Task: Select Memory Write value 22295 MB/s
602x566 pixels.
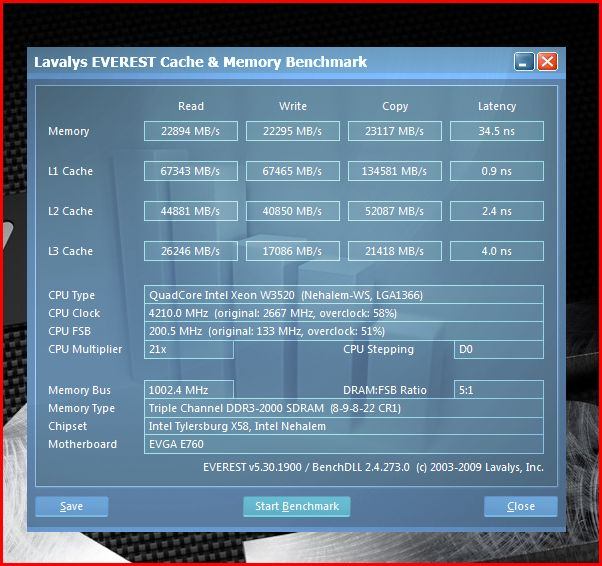Action: [293, 131]
